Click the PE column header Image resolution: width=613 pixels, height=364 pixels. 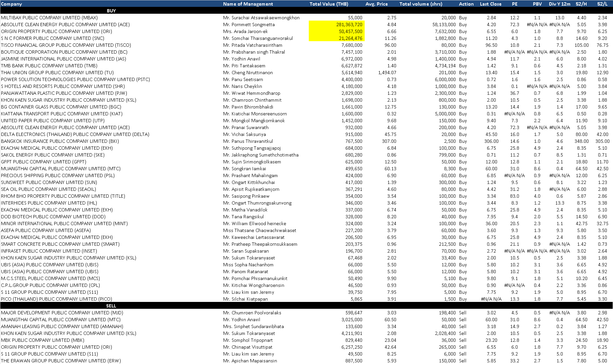click(515, 4)
